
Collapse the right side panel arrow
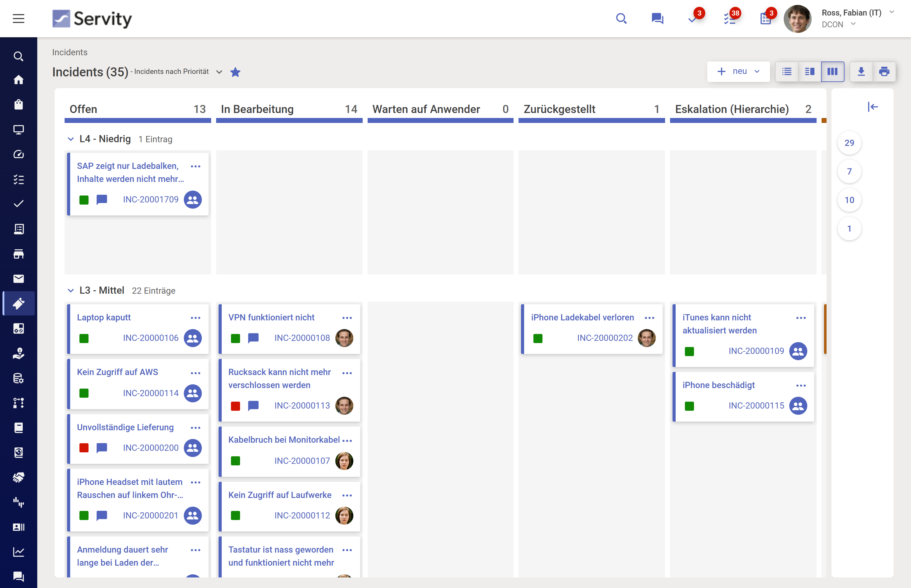(x=873, y=106)
